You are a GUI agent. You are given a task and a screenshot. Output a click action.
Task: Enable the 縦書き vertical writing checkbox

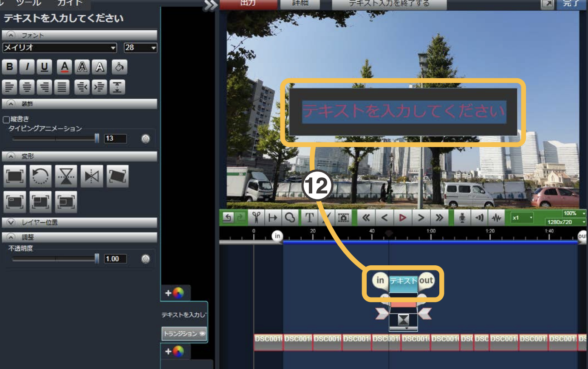(x=6, y=120)
